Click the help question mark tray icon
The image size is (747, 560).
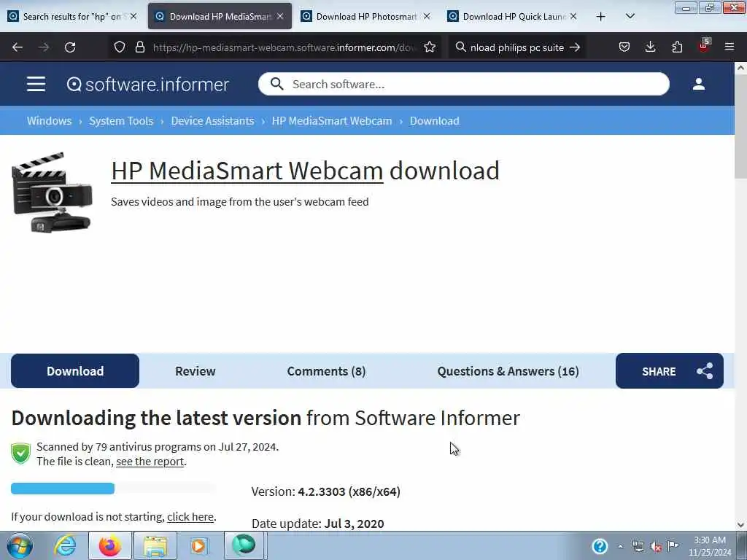(x=600, y=546)
